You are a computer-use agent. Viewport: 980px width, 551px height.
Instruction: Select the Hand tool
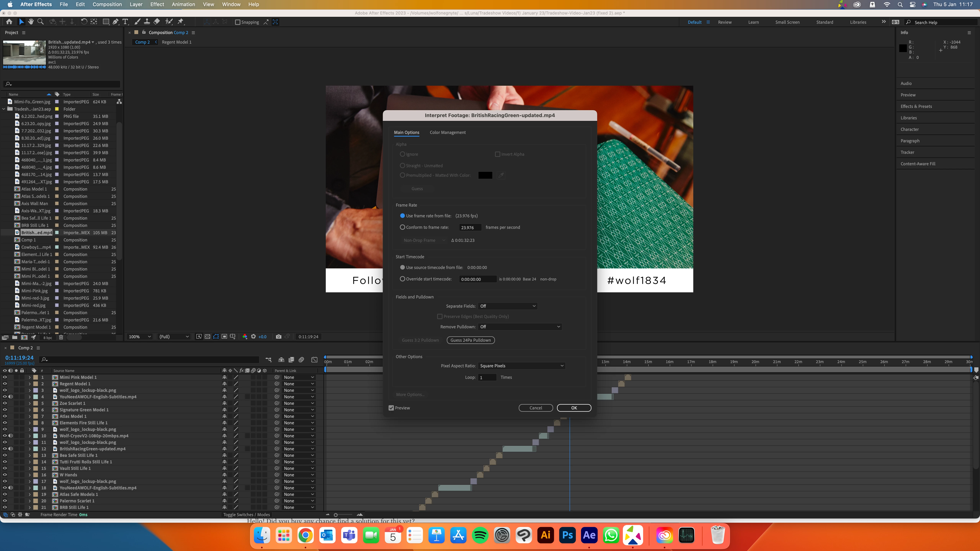point(31,22)
